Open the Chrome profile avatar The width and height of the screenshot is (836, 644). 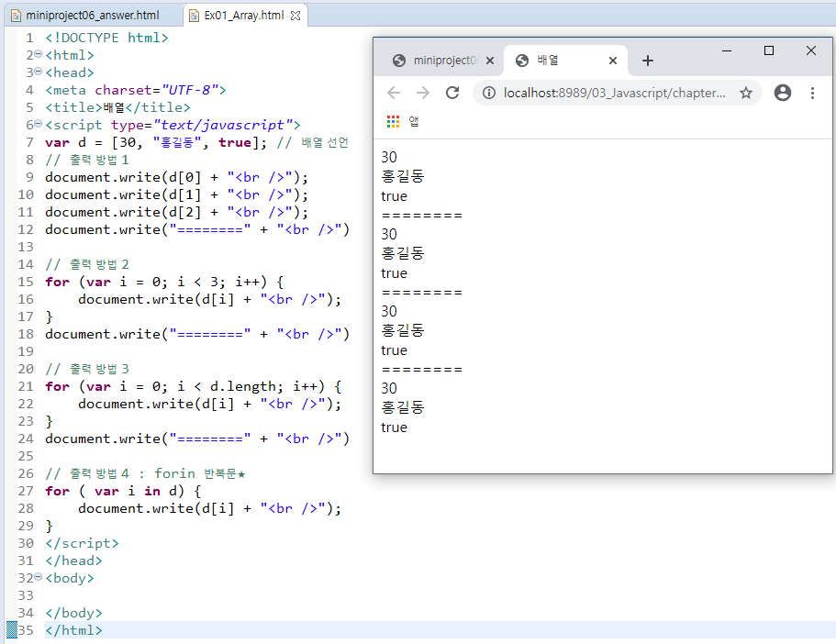tap(783, 93)
